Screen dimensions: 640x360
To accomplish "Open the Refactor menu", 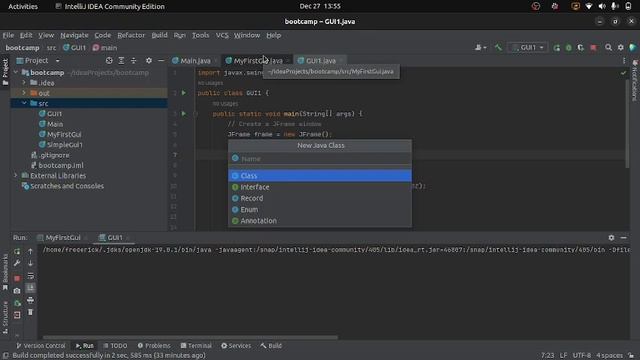I will tap(131, 36).
